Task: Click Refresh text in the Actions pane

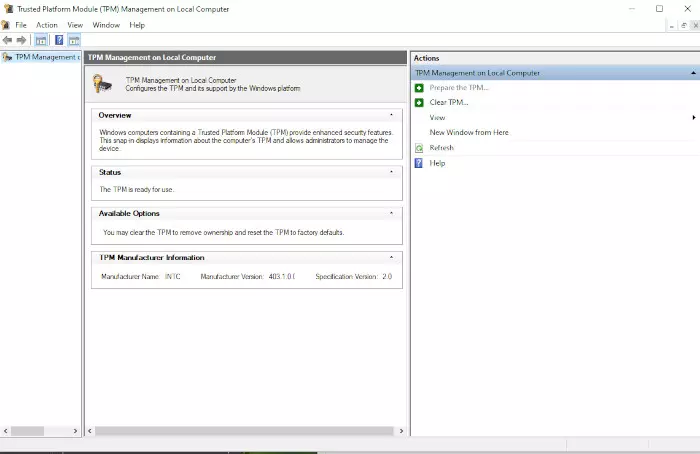Action: (442, 148)
